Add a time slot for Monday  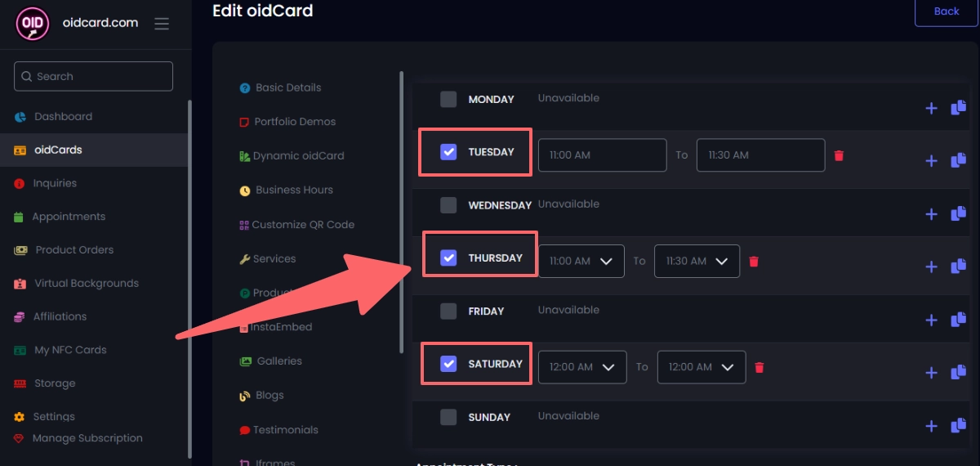click(931, 108)
